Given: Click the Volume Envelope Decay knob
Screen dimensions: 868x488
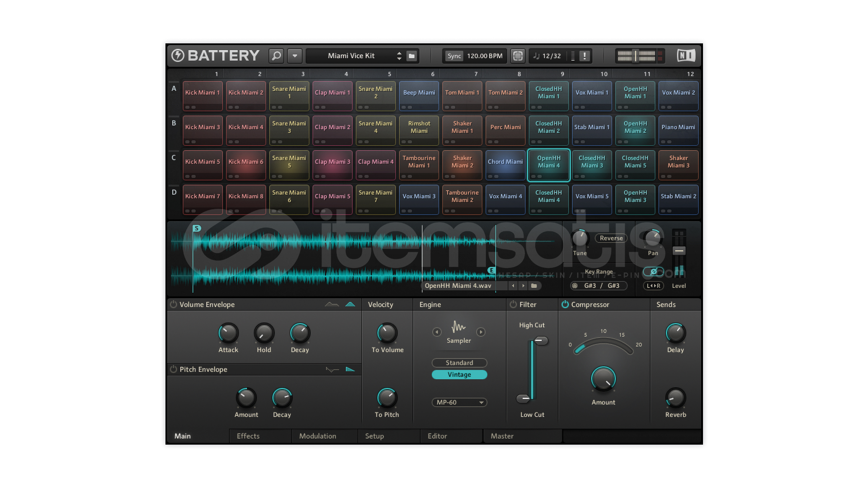Looking at the screenshot, I should [x=300, y=333].
